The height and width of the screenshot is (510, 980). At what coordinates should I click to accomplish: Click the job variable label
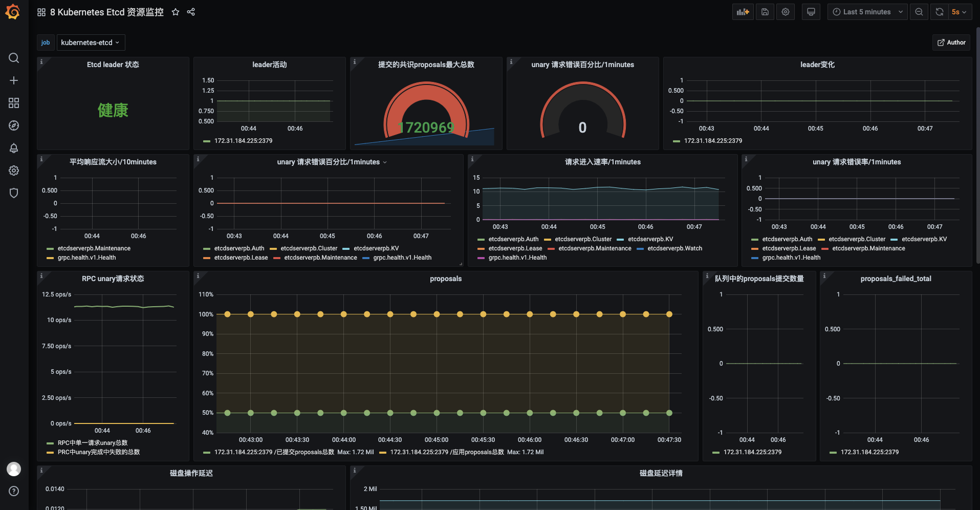point(46,42)
